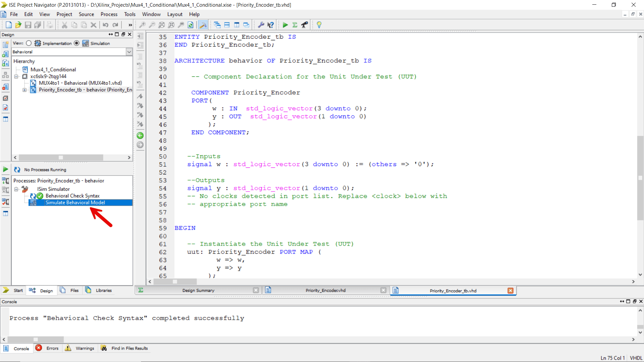Select the Zoom In magnifier toolbar icon
The height and width of the screenshot is (362, 644).
pos(142,24)
